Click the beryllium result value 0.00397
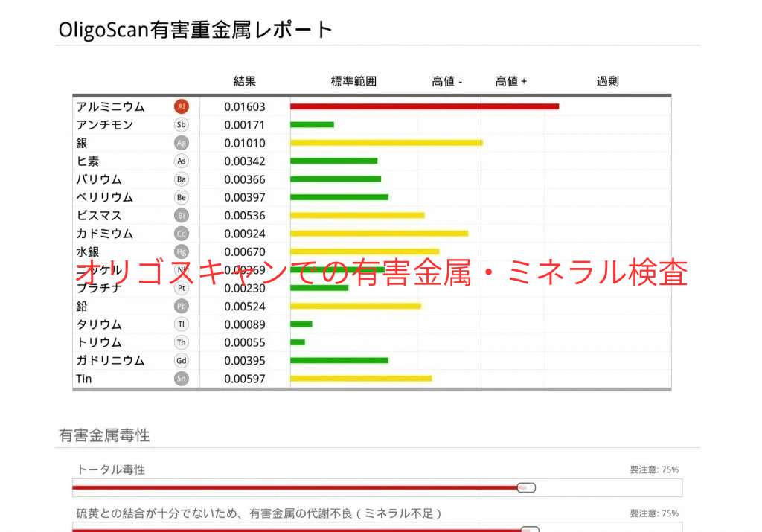Screen dimensions: 762x532 click(x=244, y=197)
